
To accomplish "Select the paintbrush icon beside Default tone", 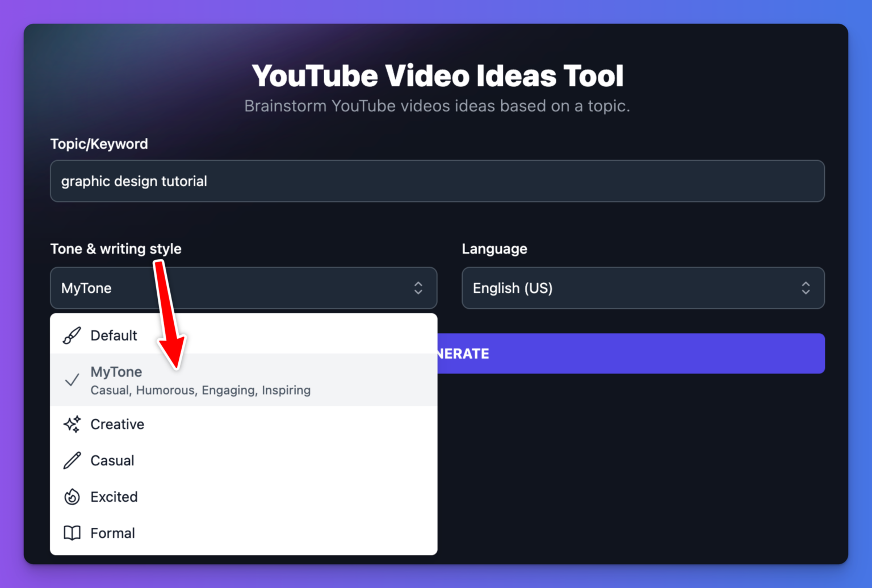I will coord(72,335).
